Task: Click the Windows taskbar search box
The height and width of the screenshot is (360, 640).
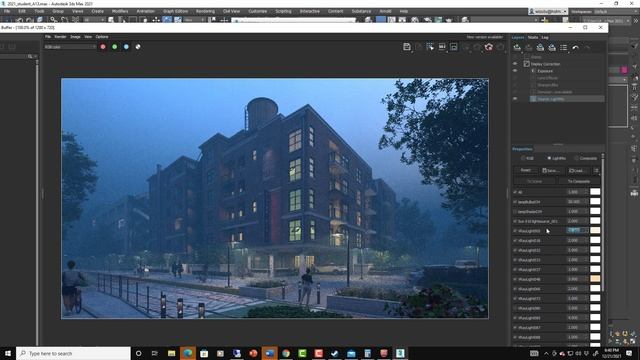Action: click(73, 353)
